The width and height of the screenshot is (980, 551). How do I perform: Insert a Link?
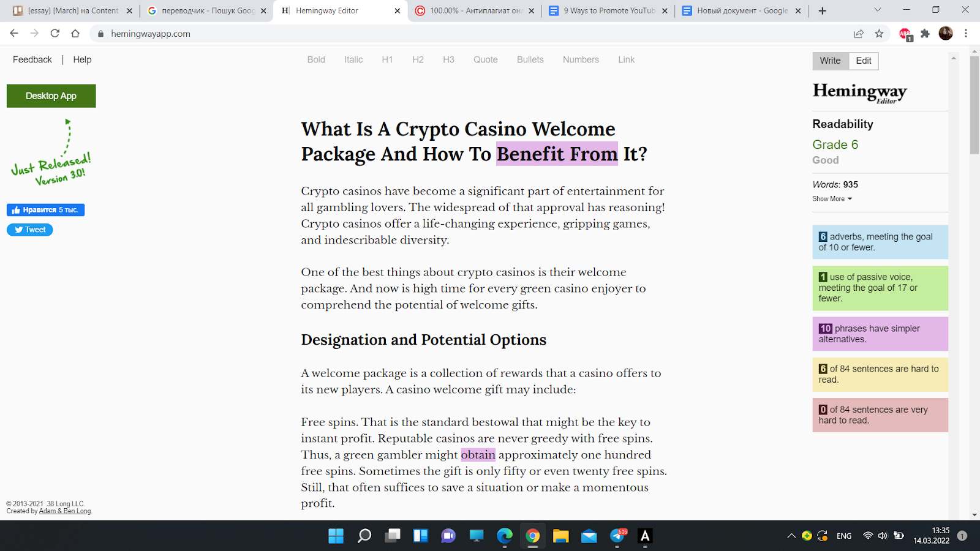click(627, 59)
